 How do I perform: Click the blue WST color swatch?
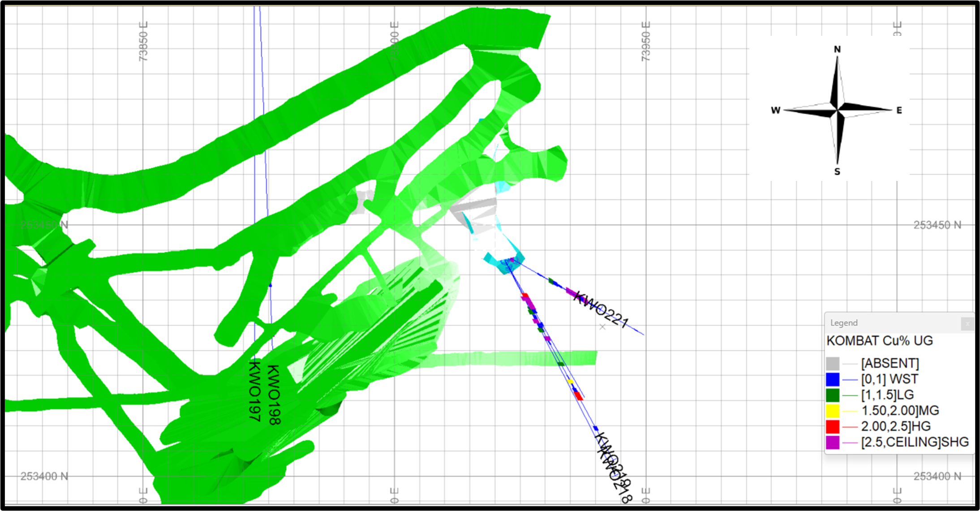[x=832, y=379]
